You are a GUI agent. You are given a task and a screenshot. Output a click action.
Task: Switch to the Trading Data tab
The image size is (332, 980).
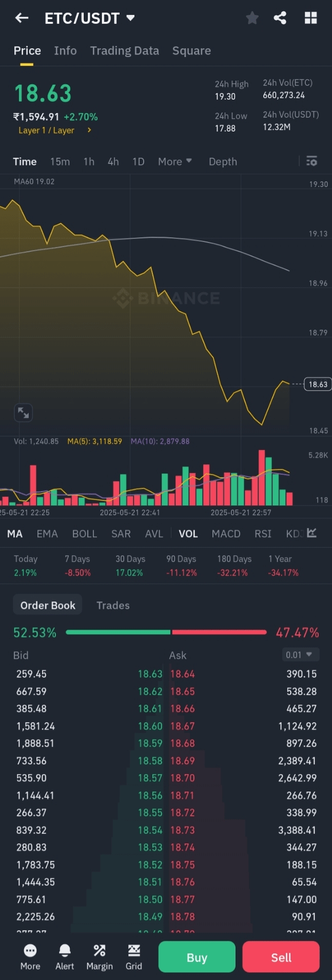(x=125, y=50)
